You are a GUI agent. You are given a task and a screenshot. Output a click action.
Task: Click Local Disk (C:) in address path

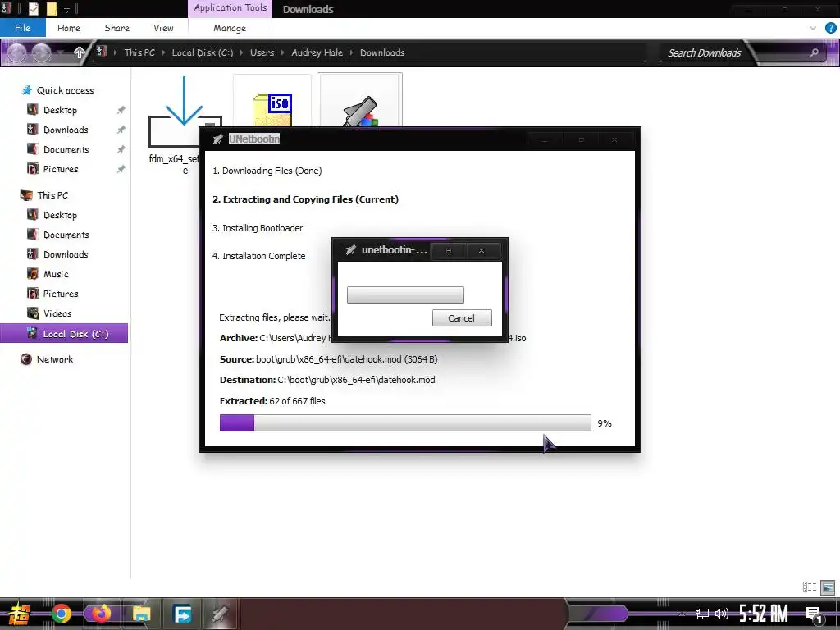point(203,52)
